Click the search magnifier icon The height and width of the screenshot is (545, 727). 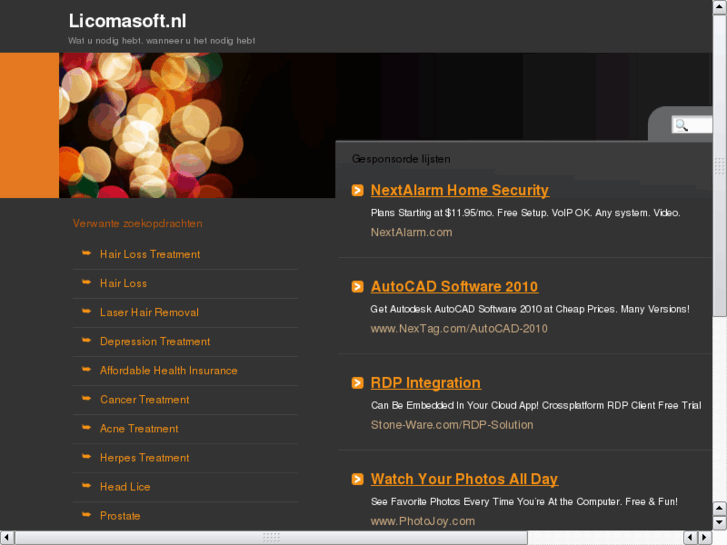pyautogui.click(x=681, y=125)
